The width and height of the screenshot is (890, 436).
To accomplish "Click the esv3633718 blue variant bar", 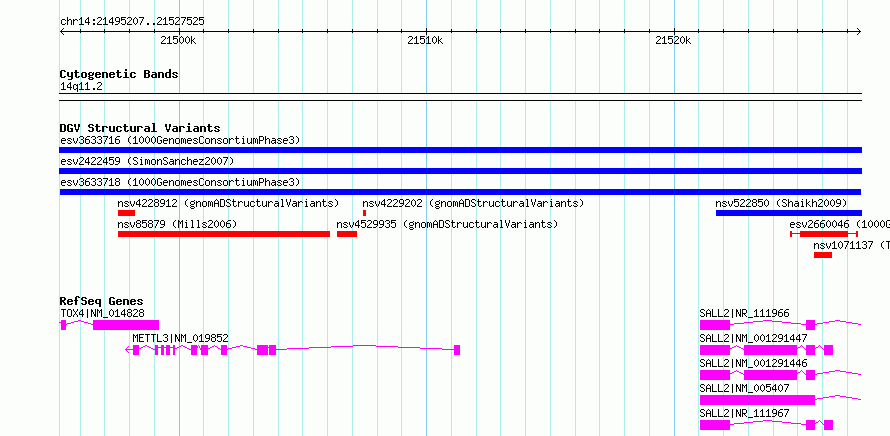I will [x=460, y=192].
